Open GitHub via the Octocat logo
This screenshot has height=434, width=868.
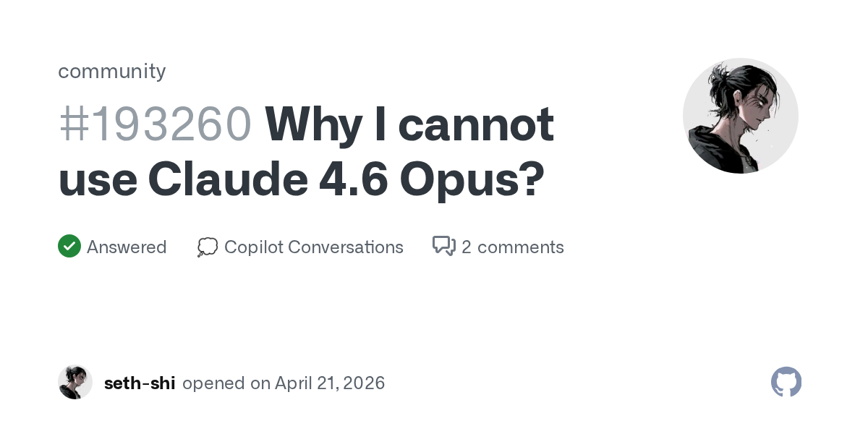(x=786, y=382)
